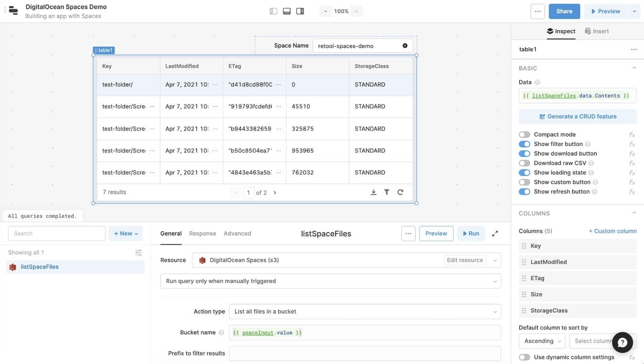This screenshot has width=644, height=364.
Task: Turn on Download raw CSV
Action: click(x=524, y=163)
